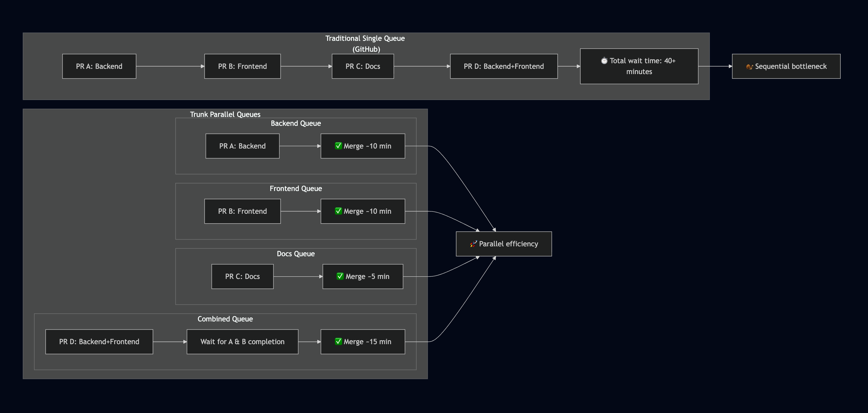
Task: Click PR C: Docs node in GitHub queue
Action: coord(362,66)
